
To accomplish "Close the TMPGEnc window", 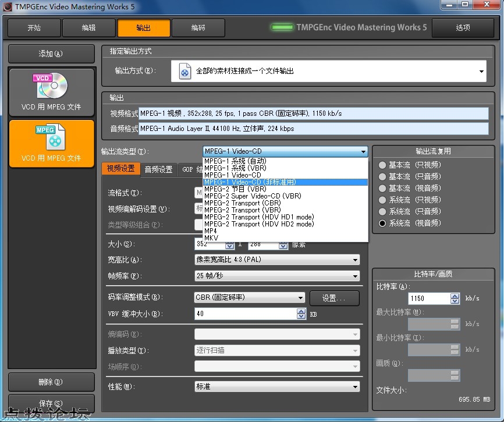I will coord(487,5).
